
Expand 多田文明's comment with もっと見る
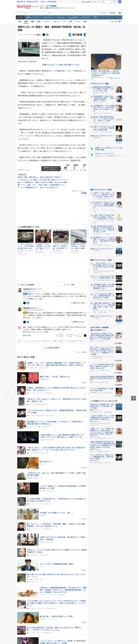pos(38,299)
